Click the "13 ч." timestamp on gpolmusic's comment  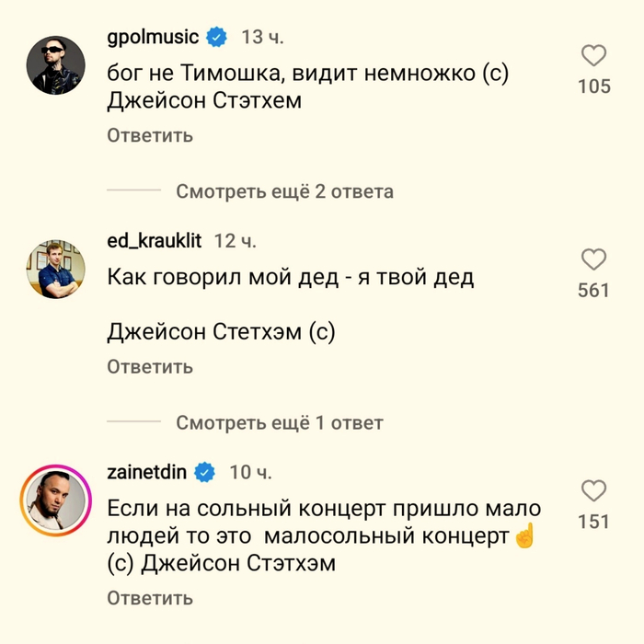(x=263, y=38)
